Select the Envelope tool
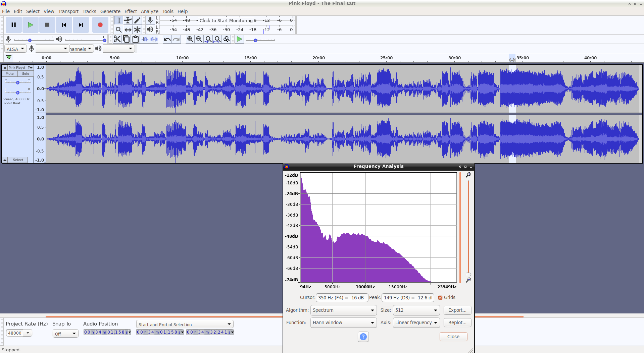This screenshot has height=353, width=644. pyautogui.click(x=128, y=20)
